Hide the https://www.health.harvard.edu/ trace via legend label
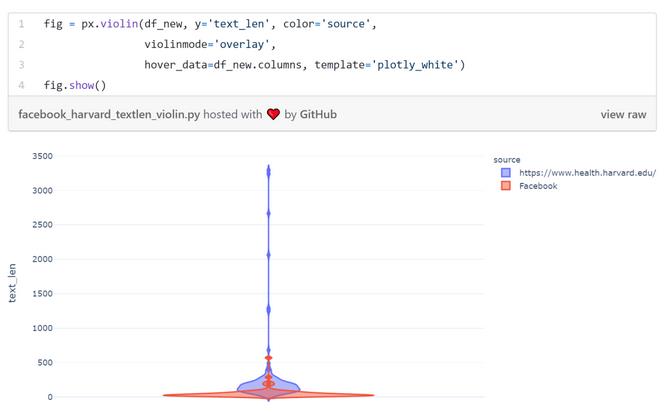Screen dimensions: 665x413 [x=586, y=173]
